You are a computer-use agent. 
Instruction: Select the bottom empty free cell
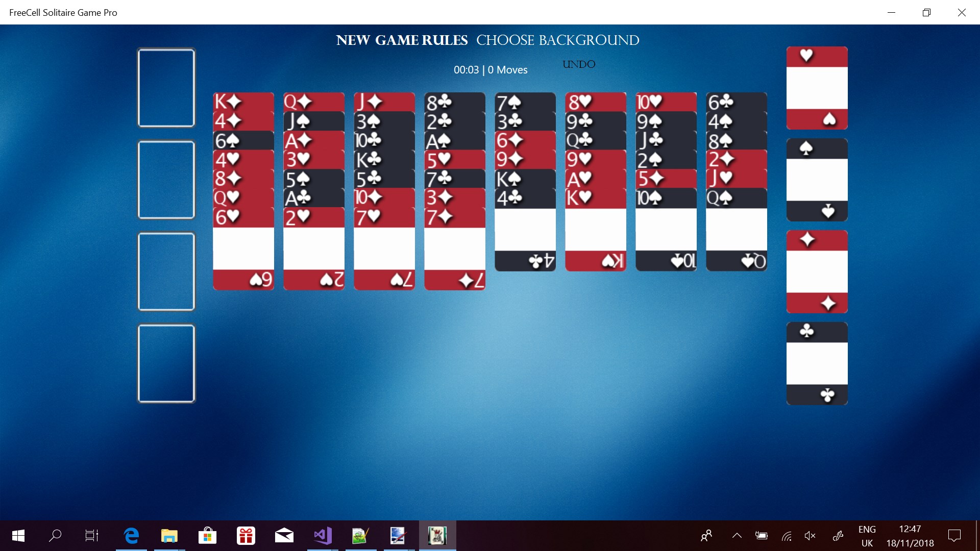tap(166, 363)
